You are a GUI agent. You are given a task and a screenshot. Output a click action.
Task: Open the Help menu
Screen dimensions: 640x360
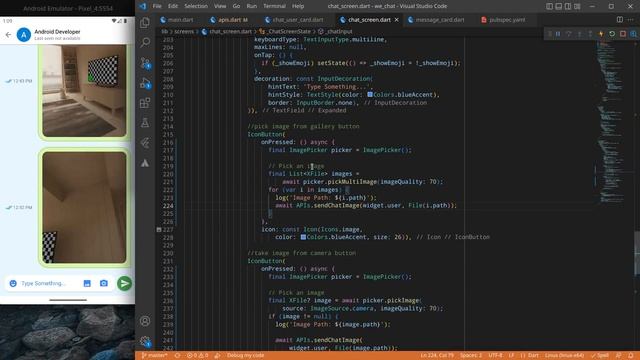298,6
